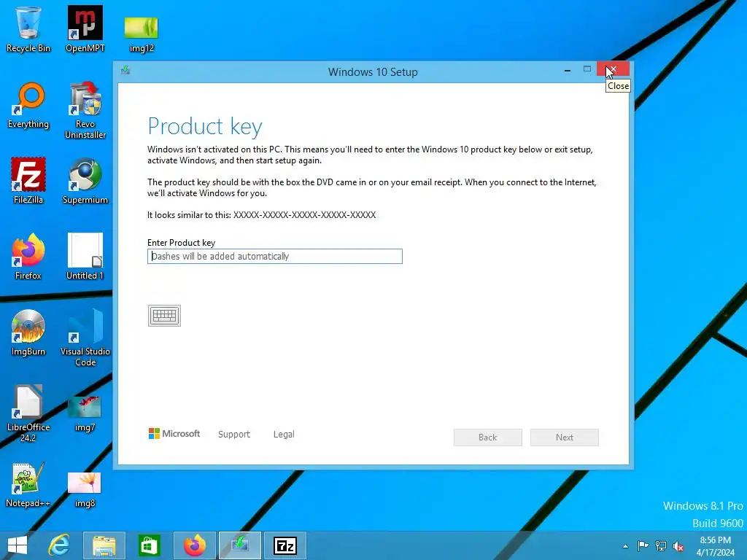This screenshot has height=560, width=747.
Task: Click the Back button
Action: [x=488, y=437]
